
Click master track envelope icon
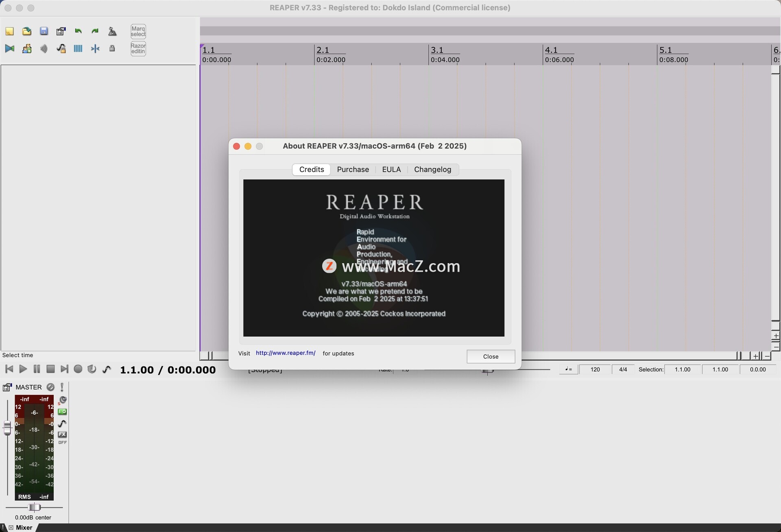click(62, 423)
